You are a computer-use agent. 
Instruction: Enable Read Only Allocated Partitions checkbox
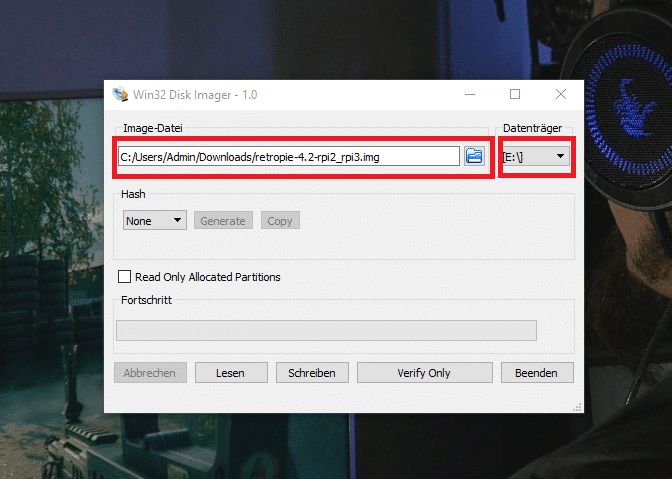click(x=124, y=277)
